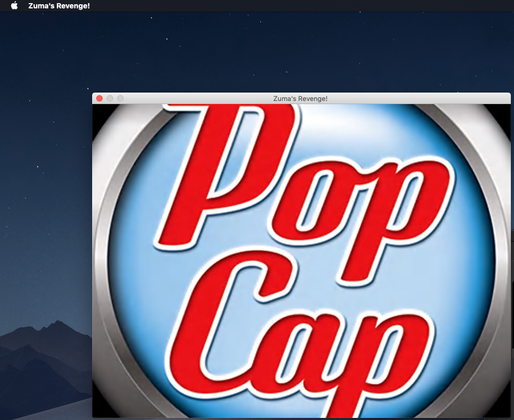514x420 pixels.
Task: Open the Apple menu
Action: tap(15, 6)
